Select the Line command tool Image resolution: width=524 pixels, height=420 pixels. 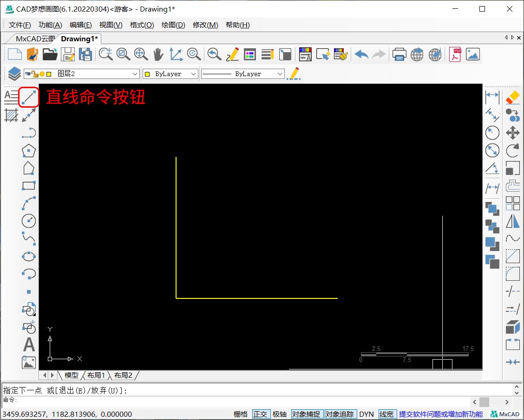click(x=29, y=97)
